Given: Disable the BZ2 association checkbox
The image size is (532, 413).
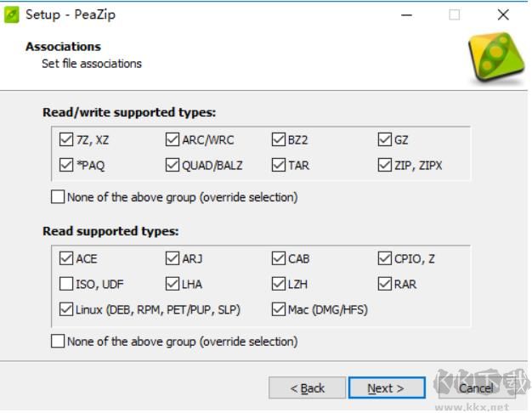Looking at the screenshot, I should coord(279,140).
